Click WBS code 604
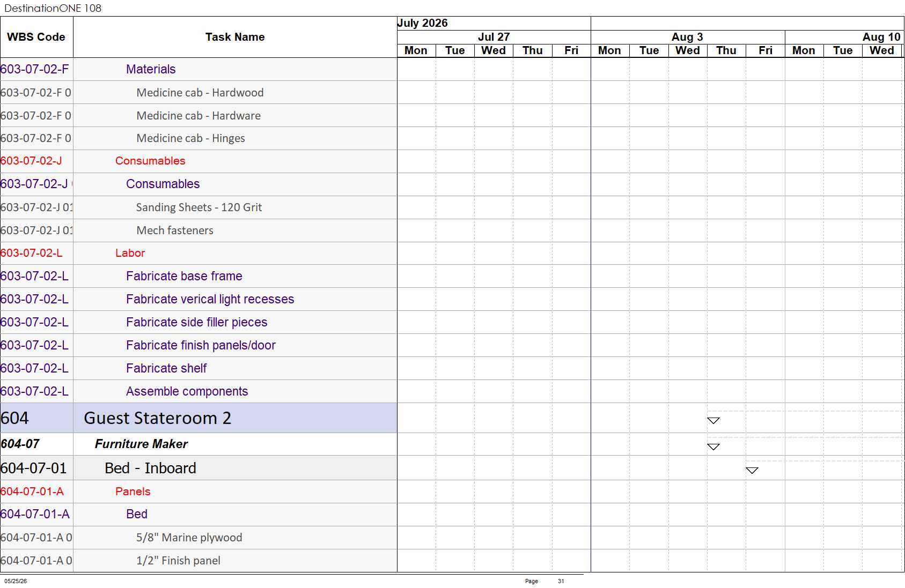This screenshot has height=588, width=905. [x=14, y=418]
